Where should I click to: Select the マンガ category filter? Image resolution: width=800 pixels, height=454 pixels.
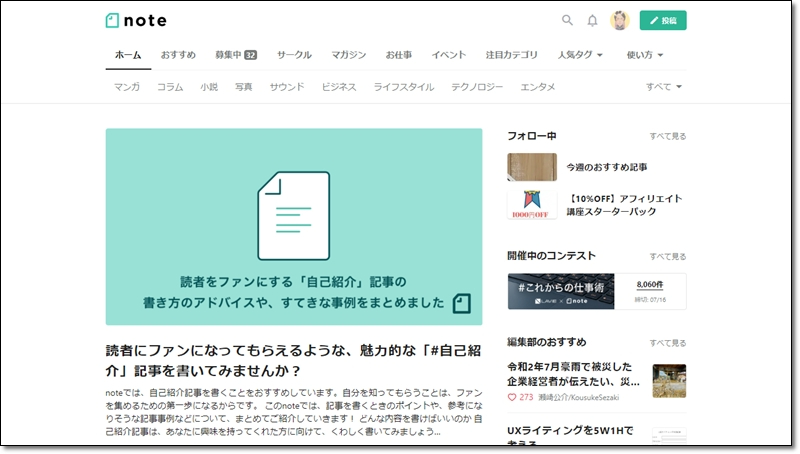pos(127,87)
